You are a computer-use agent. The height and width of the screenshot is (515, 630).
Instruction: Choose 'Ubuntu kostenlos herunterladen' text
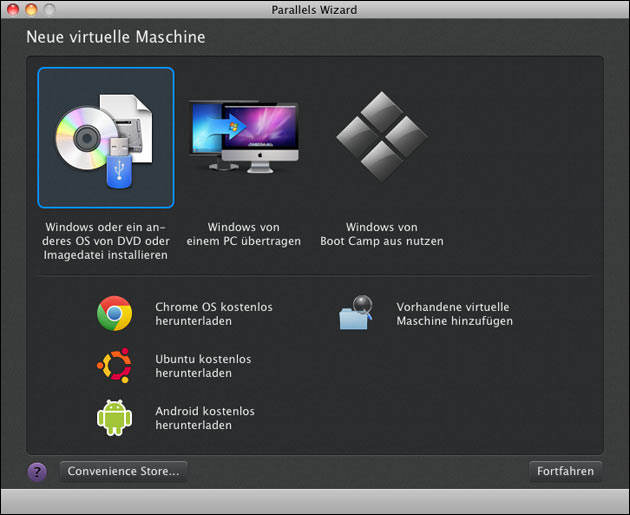[x=203, y=366]
